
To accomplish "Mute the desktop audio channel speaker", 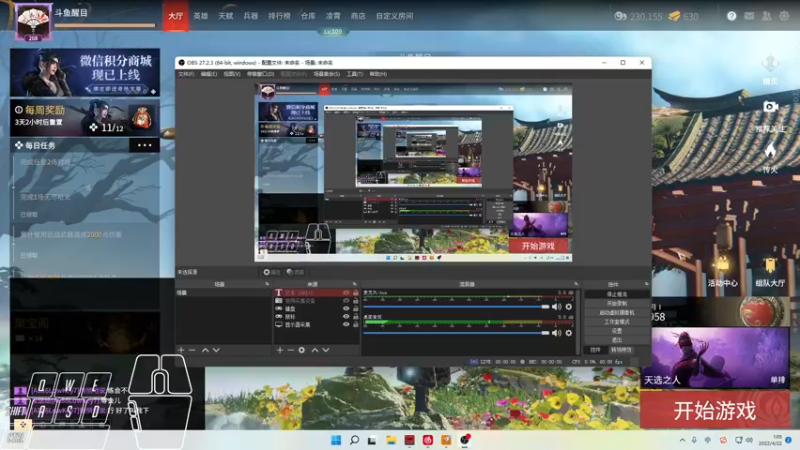I will [556, 333].
